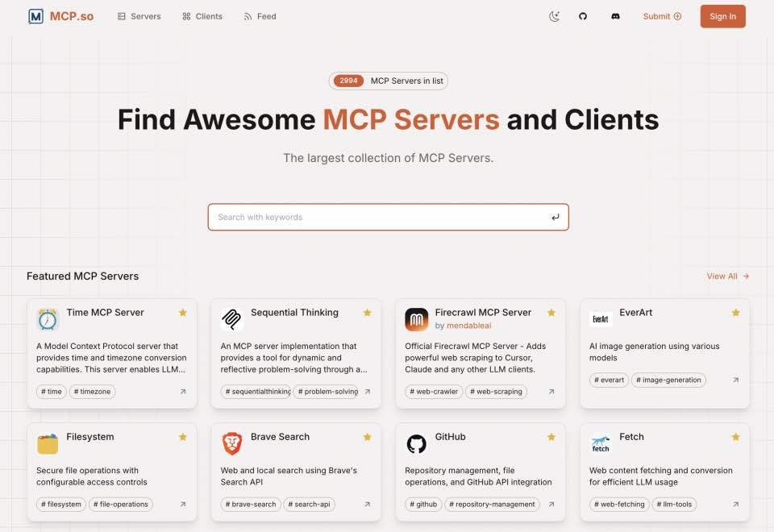Open Brave Search via arrow icon
This screenshot has width=774, height=532.
pyautogui.click(x=368, y=505)
